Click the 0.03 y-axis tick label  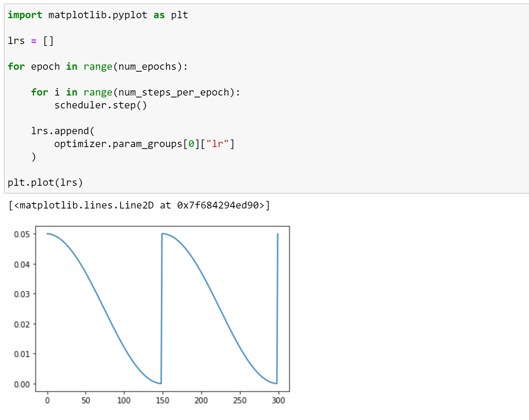pyautogui.click(x=22, y=294)
